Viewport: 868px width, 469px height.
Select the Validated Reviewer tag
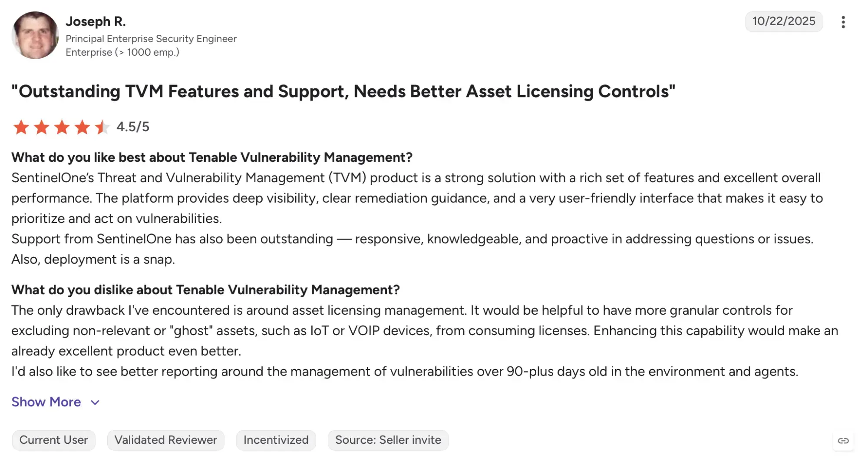pyautogui.click(x=166, y=440)
